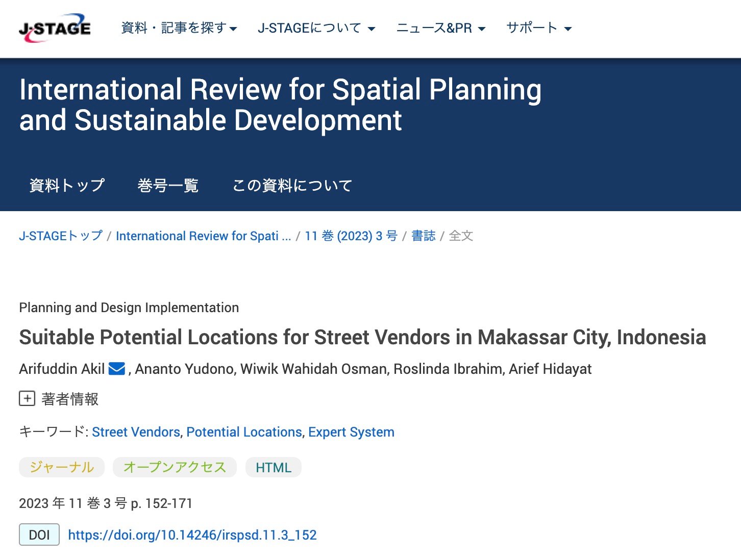Expand the 著者情報 author information section

pyautogui.click(x=27, y=399)
